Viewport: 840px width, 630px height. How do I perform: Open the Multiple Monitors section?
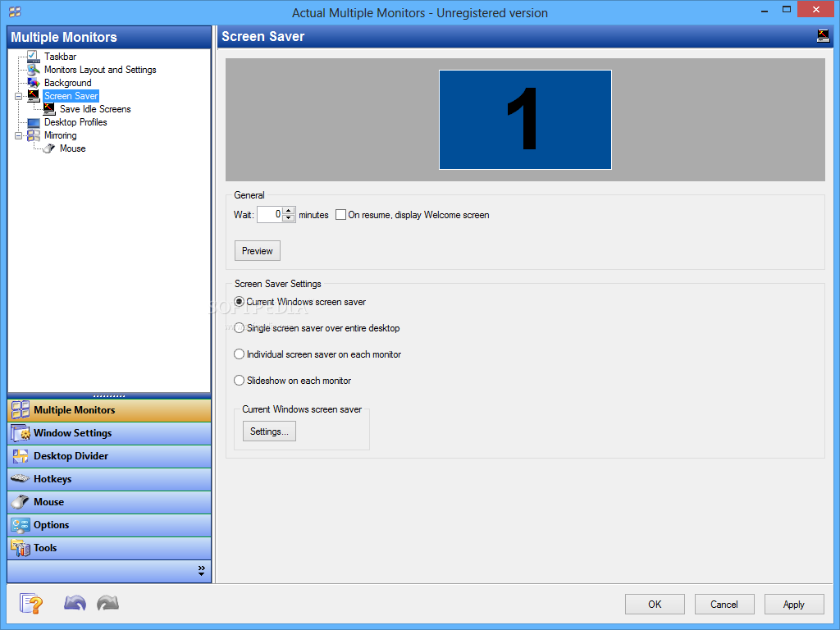click(x=109, y=410)
